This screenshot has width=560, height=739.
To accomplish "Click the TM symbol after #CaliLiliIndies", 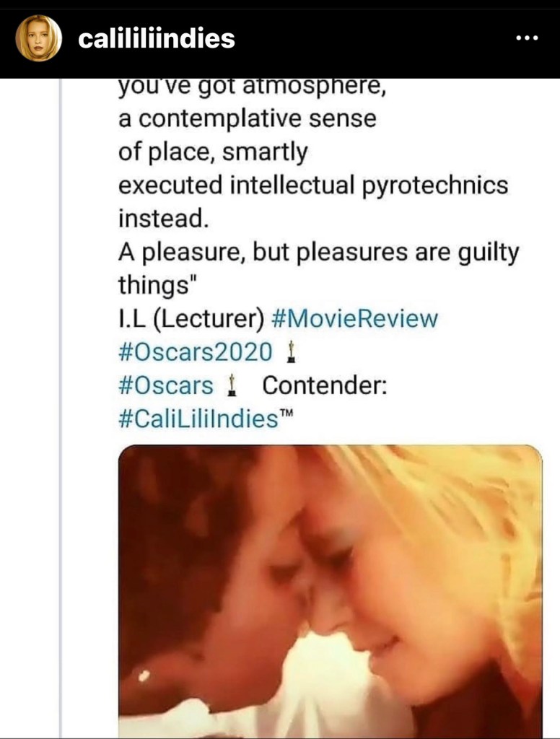I will coord(287,414).
